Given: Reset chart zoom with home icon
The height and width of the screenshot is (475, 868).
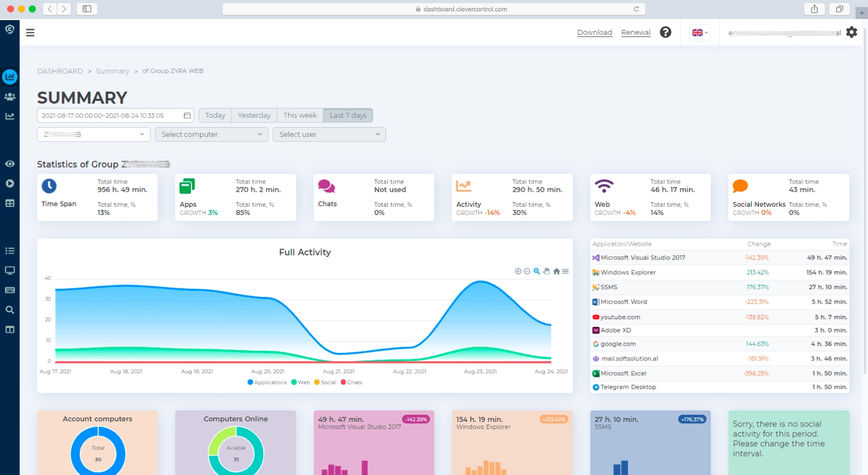Looking at the screenshot, I should tap(556, 271).
